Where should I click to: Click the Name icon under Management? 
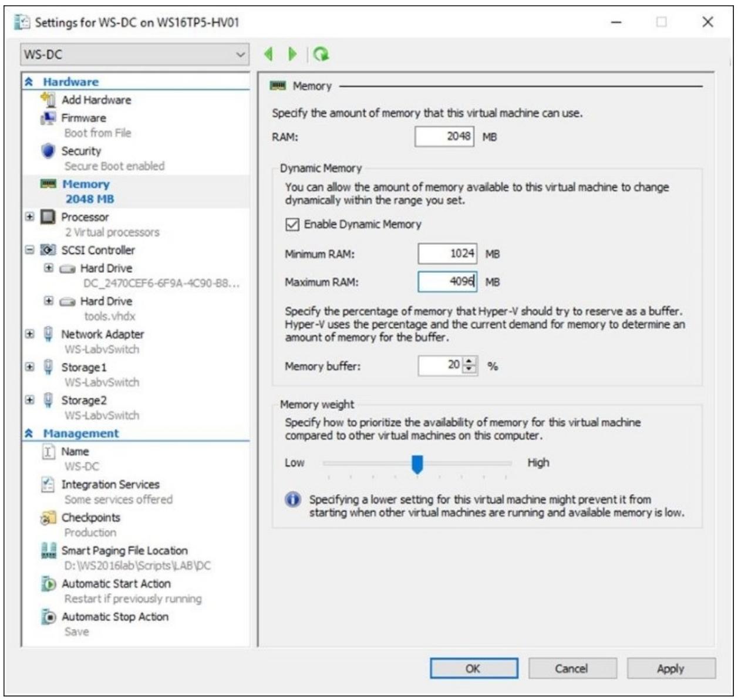(48, 452)
